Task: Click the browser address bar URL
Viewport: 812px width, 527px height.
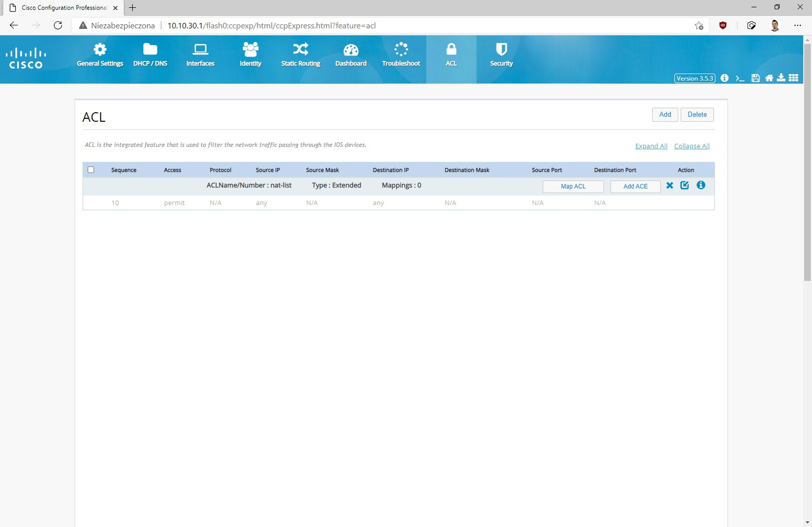Action: [272, 25]
